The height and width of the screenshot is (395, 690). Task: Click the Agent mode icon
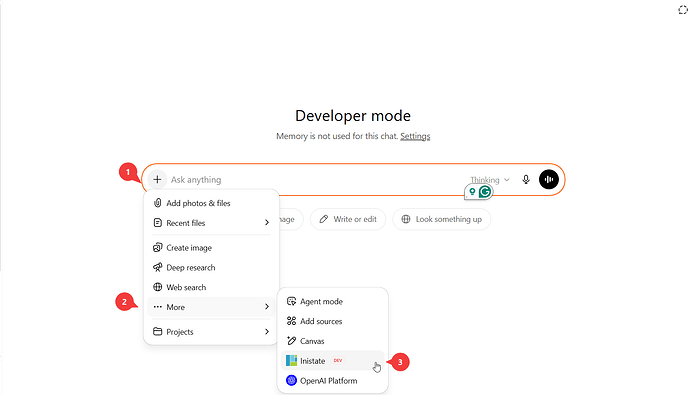point(291,301)
